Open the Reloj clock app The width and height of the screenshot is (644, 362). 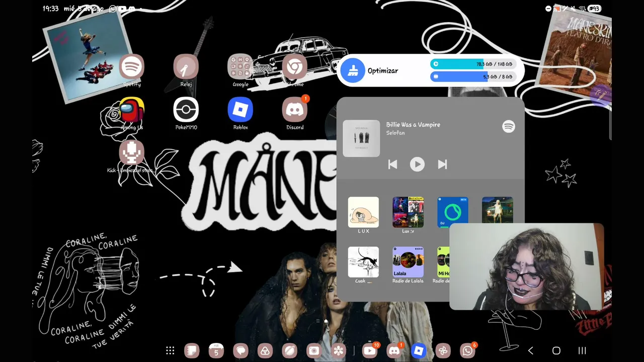pos(186,67)
